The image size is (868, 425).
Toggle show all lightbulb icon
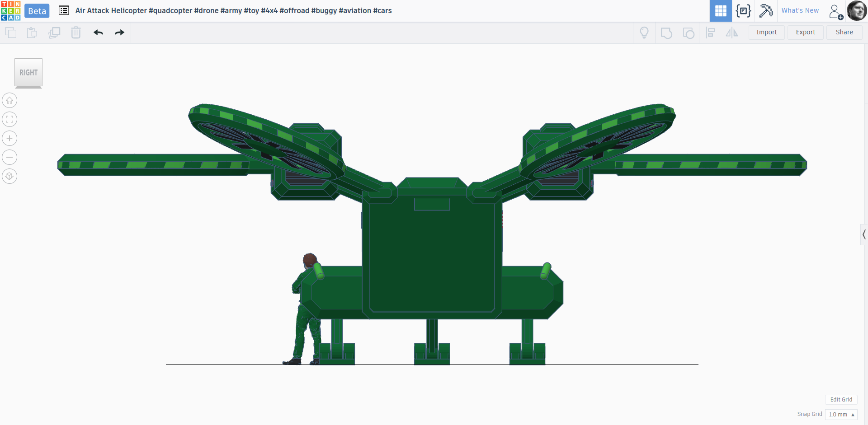coord(644,33)
